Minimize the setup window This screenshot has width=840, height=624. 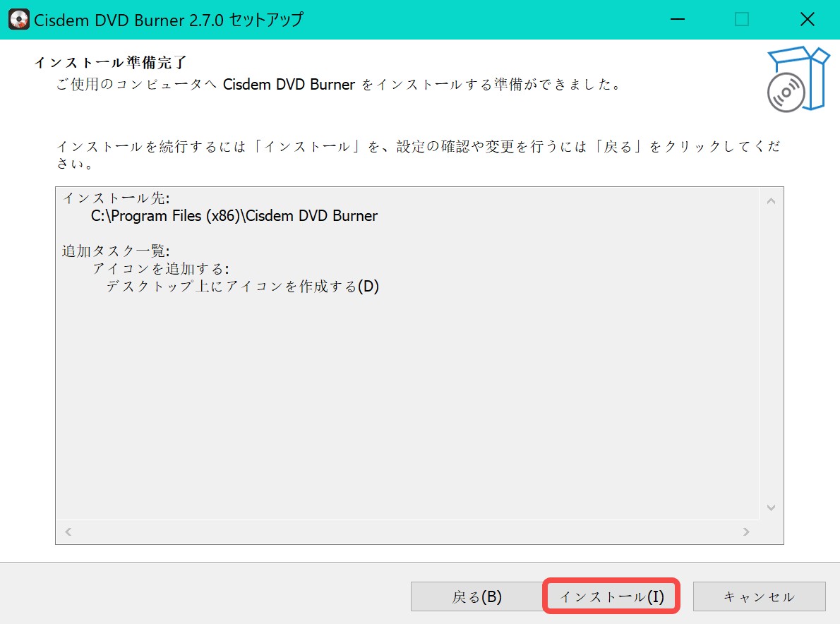tap(678, 19)
